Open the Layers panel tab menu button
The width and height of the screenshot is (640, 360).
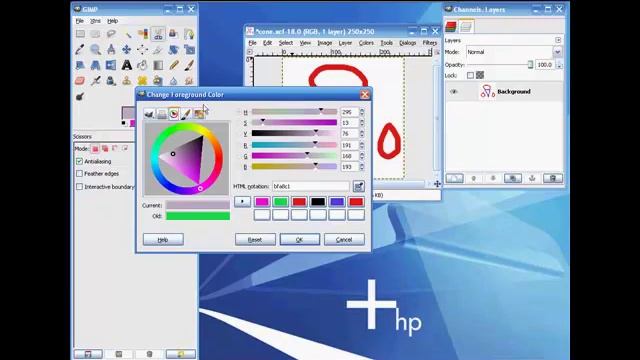pos(558,40)
